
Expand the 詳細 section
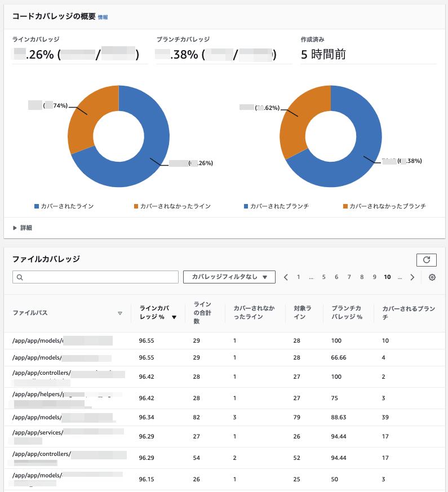click(x=23, y=228)
